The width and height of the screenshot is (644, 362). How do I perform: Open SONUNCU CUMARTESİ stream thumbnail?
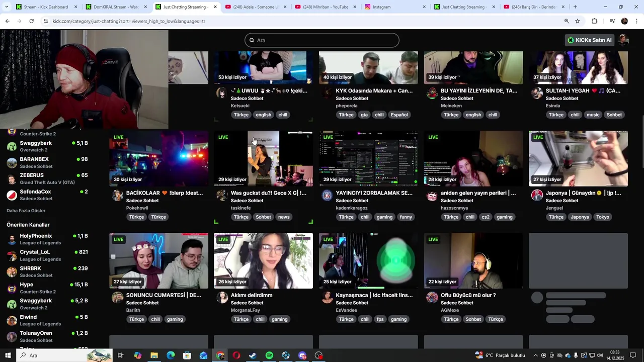158,261
